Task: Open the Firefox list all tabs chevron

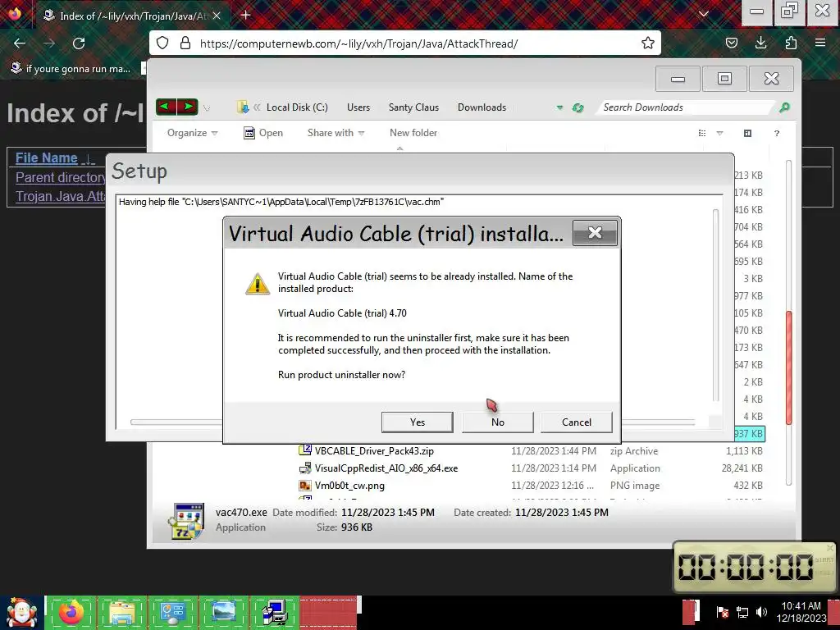Action: [704, 15]
